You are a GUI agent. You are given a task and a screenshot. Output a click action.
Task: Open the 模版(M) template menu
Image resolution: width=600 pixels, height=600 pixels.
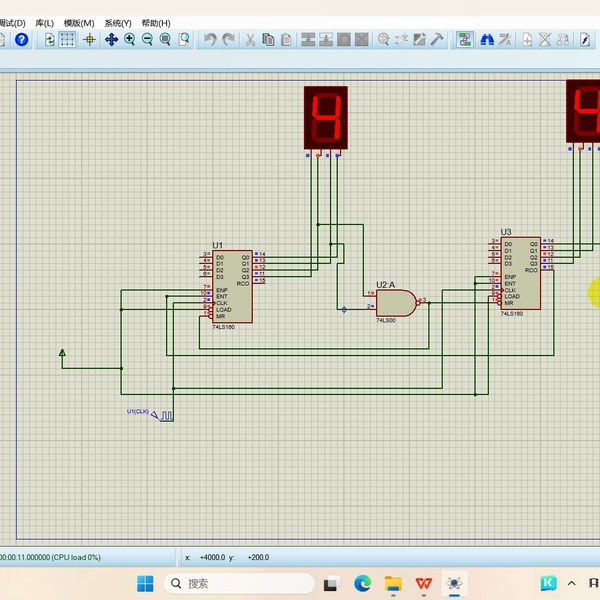tap(79, 22)
